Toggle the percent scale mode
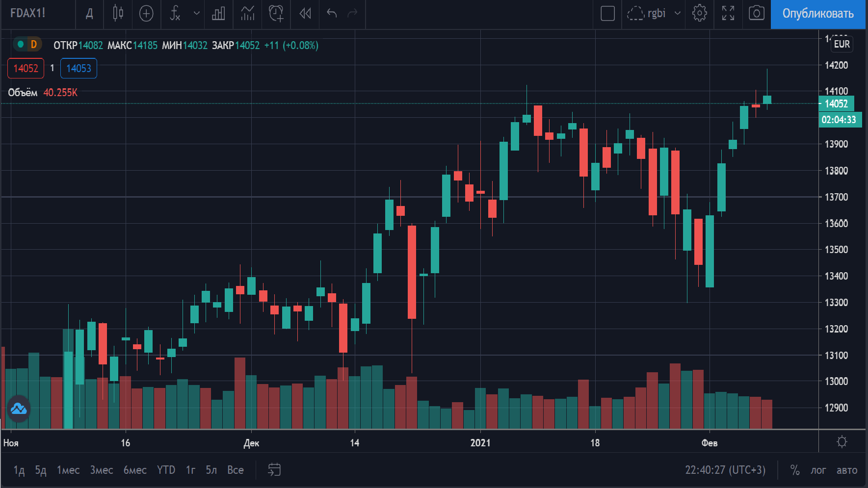Screen dimensions: 868x488 [795, 470]
